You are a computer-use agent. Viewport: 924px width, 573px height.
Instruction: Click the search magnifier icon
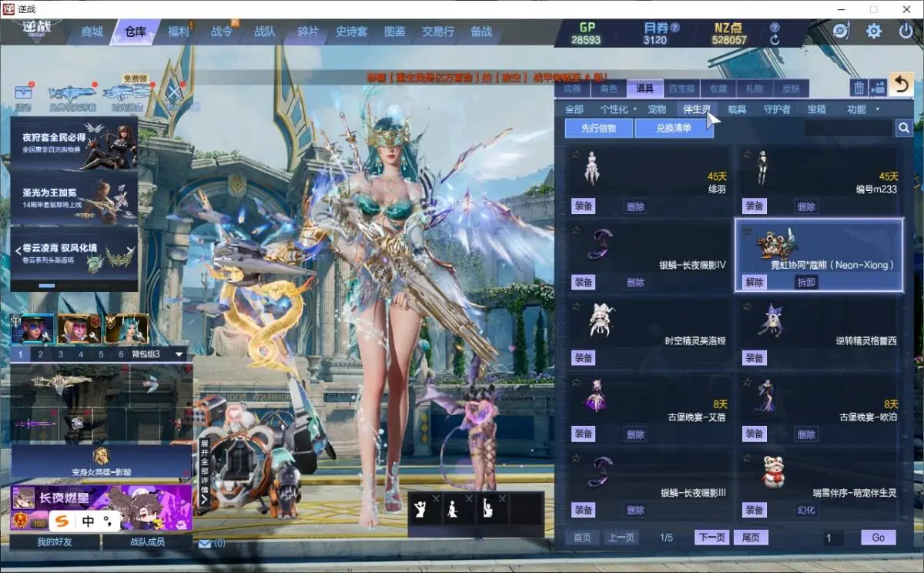[904, 128]
